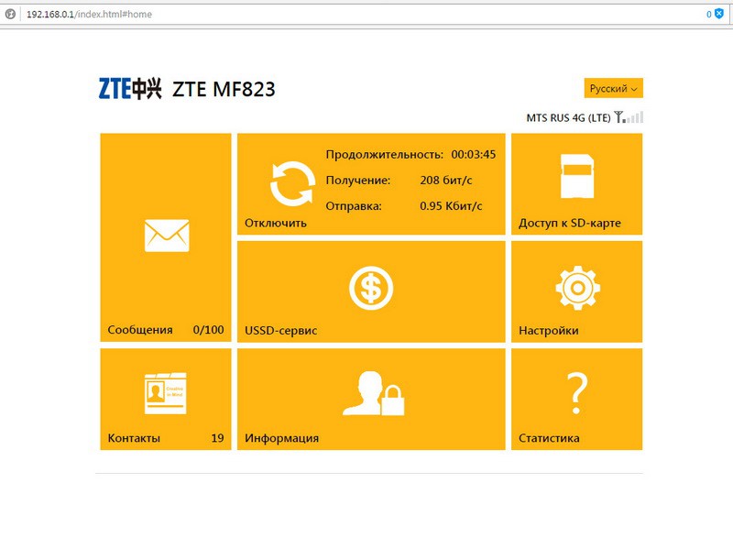Click the Информация label
The width and height of the screenshot is (733, 560).
click(281, 438)
